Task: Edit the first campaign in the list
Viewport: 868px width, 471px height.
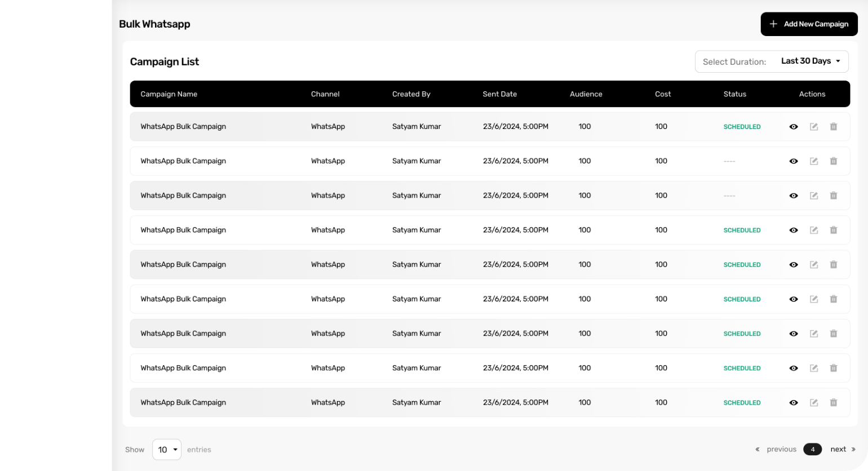Action: pyautogui.click(x=814, y=127)
